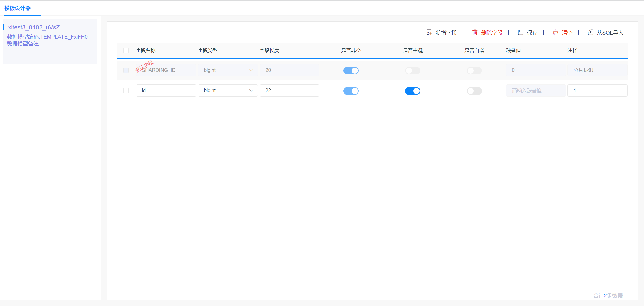
Task: Click the id field name input
Action: point(166,90)
